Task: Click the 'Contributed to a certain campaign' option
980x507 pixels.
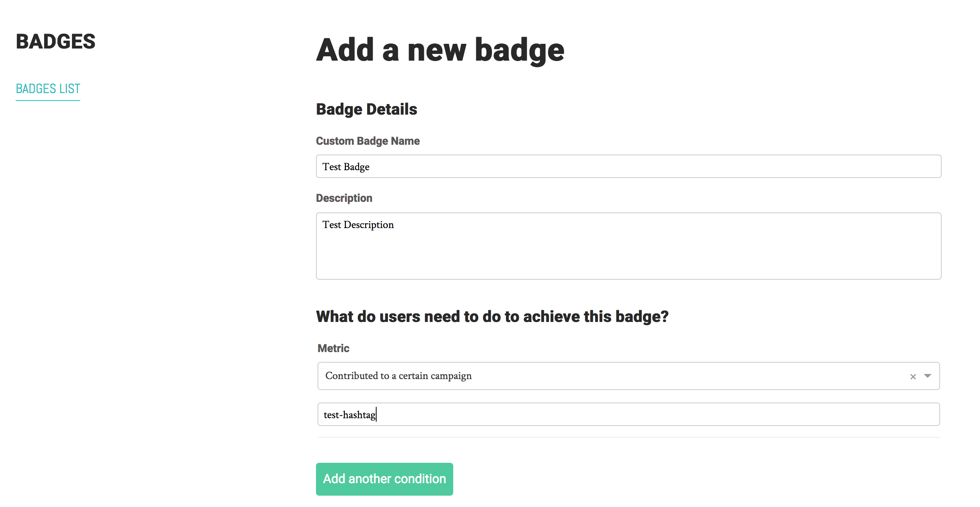Action: click(398, 375)
